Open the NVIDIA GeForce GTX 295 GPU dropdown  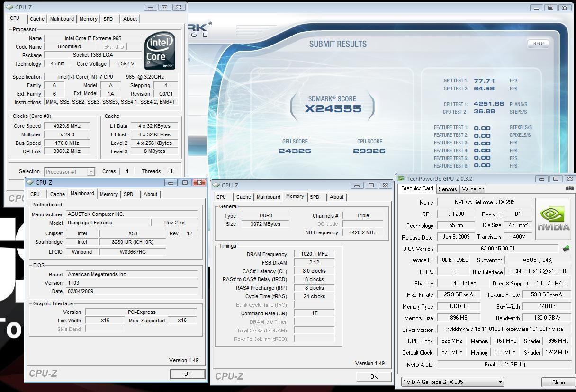[x=452, y=382]
